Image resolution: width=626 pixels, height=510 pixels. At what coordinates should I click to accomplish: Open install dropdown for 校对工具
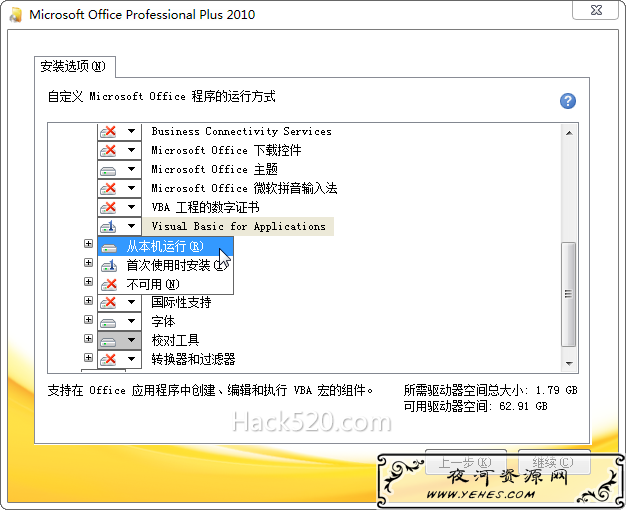131,340
